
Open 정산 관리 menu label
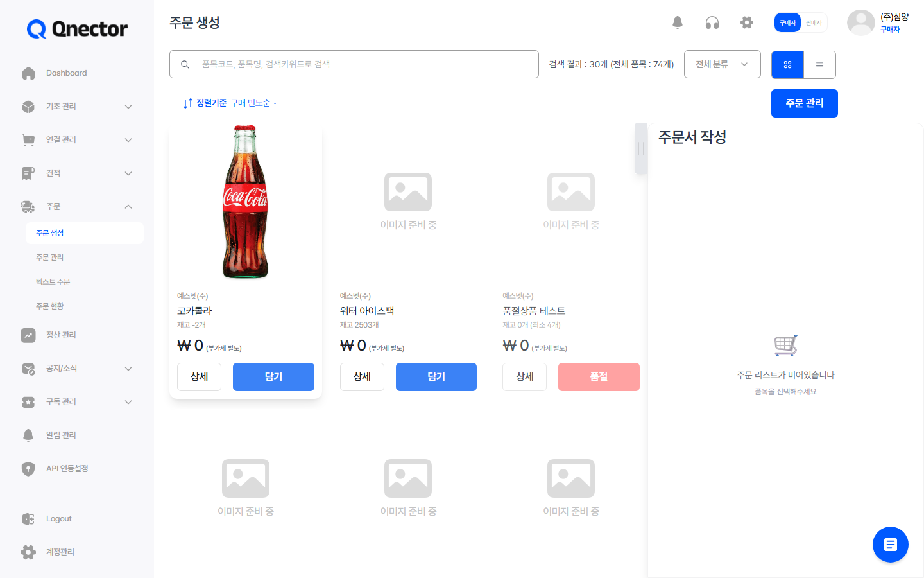coord(61,335)
